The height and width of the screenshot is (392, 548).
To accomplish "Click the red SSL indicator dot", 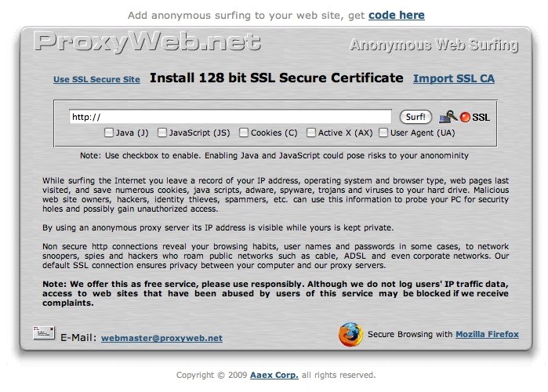I will point(465,118).
